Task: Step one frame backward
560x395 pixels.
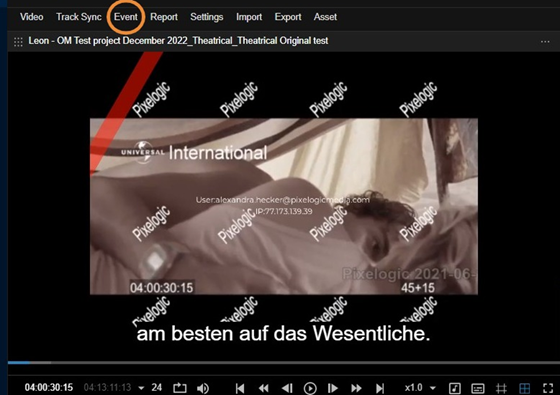Action: coord(287,388)
